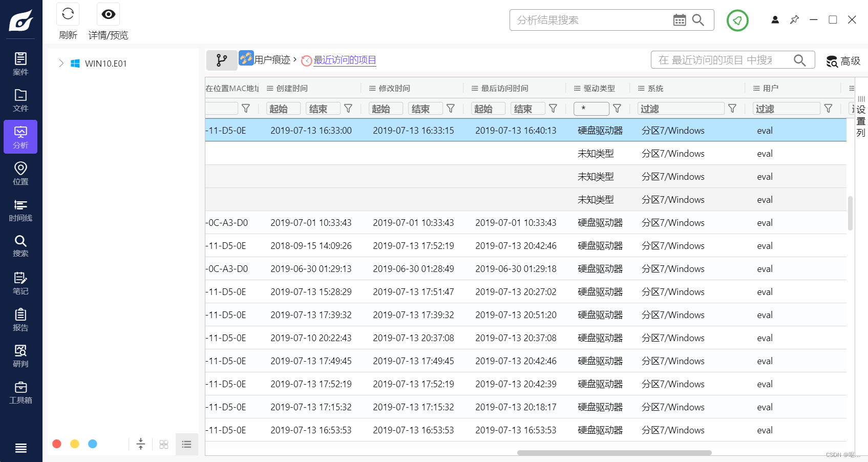This screenshot has width=868, height=462.
Task: Switch to grid view icon
Action: (x=164, y=444)
